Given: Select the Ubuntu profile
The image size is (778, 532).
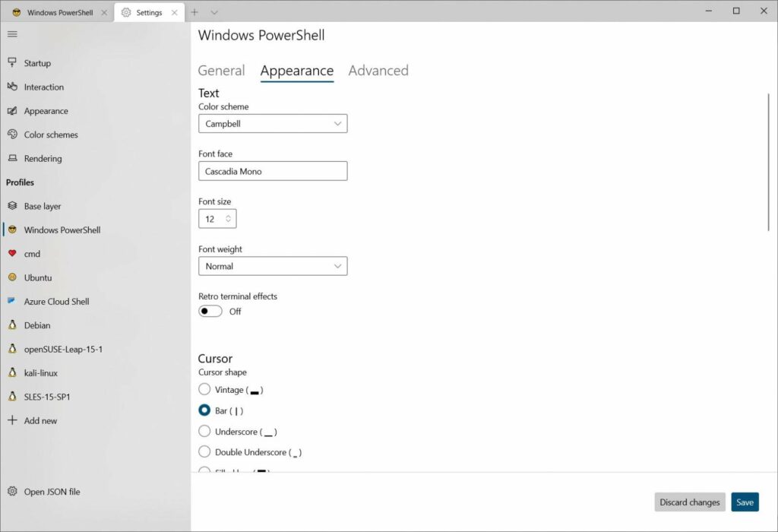Looking at the screenshot, I should click(x=95, y=277).
